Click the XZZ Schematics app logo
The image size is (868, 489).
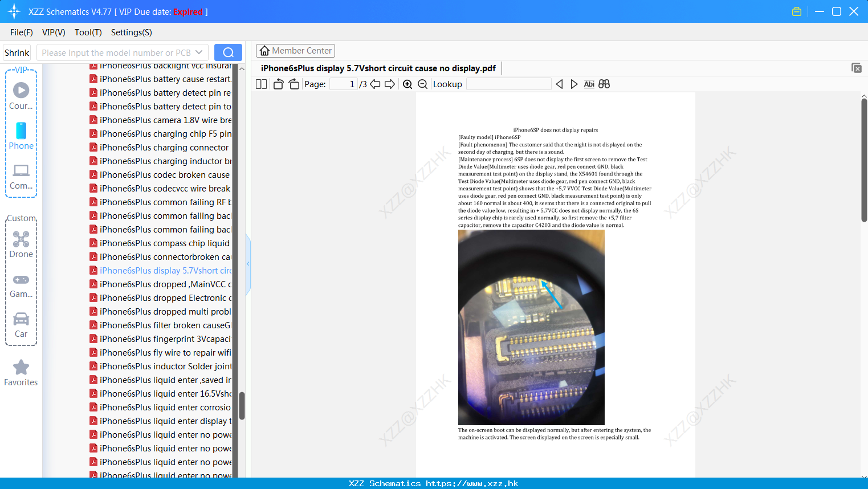point(14,11)
